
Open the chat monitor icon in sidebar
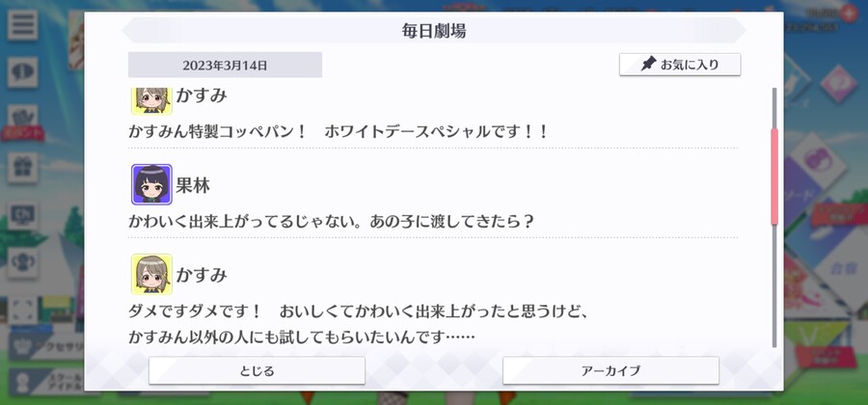pos(23,215)
